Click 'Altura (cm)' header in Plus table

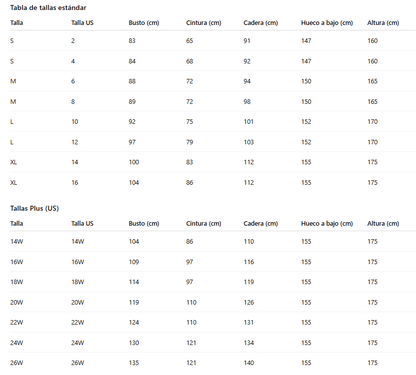click(x=383, y=224)
